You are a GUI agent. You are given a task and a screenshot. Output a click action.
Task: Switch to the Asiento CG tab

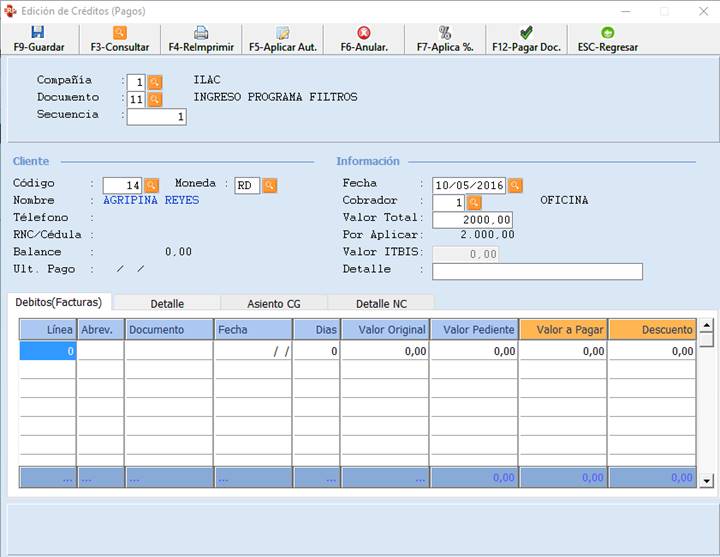coord(273,303)
